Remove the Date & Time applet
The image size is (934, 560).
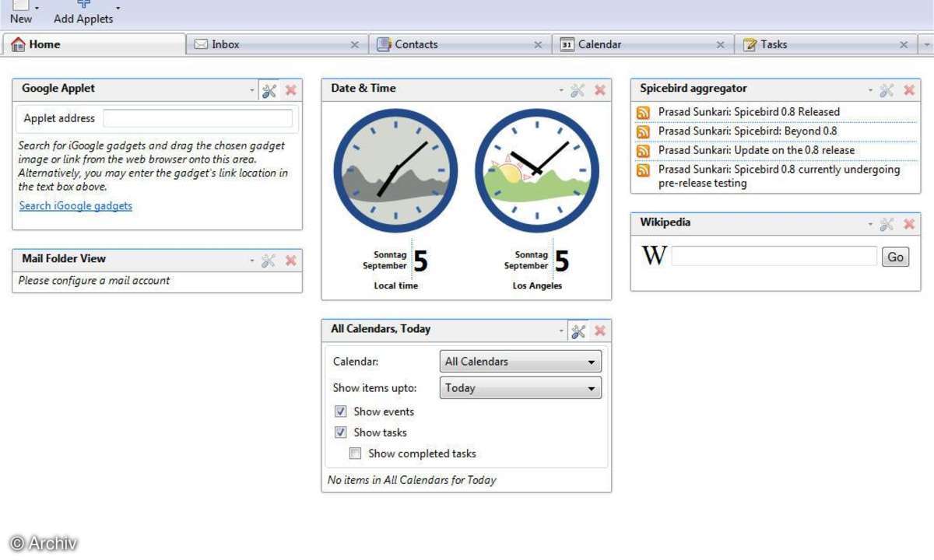click(600, 90)
